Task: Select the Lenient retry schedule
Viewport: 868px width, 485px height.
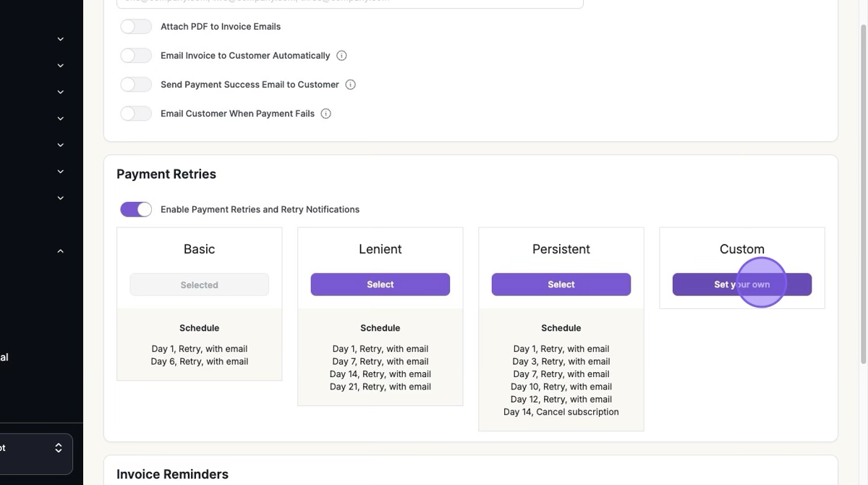Action: tap(380, 284)
